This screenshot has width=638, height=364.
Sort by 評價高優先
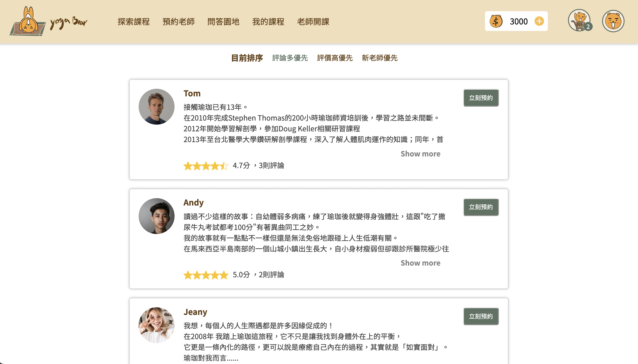(x=334, y=58)
